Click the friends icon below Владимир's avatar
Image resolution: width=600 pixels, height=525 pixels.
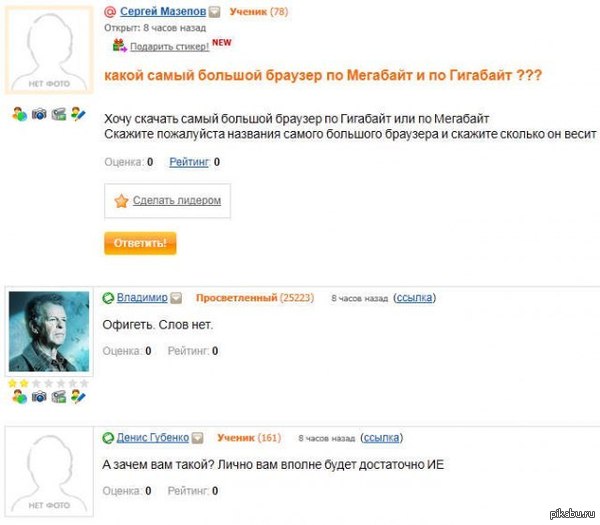coord(18,396)
